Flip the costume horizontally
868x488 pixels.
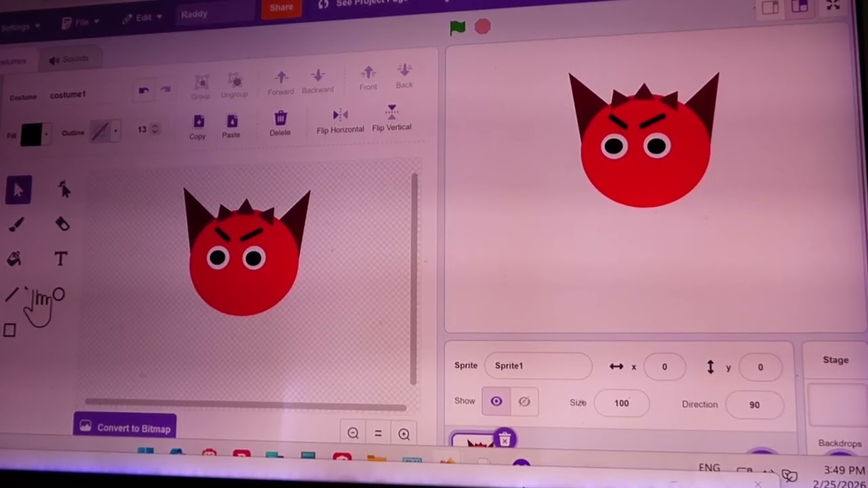pos(340,121)
